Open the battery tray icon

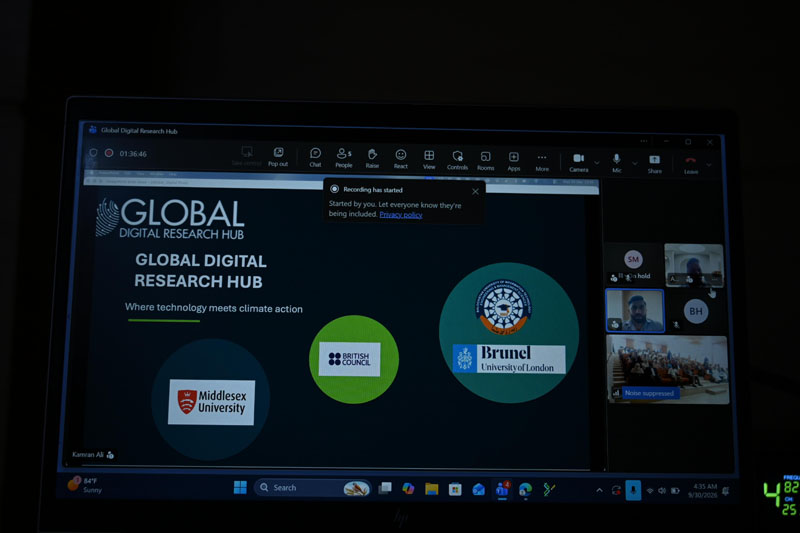(x=675, y=491)
